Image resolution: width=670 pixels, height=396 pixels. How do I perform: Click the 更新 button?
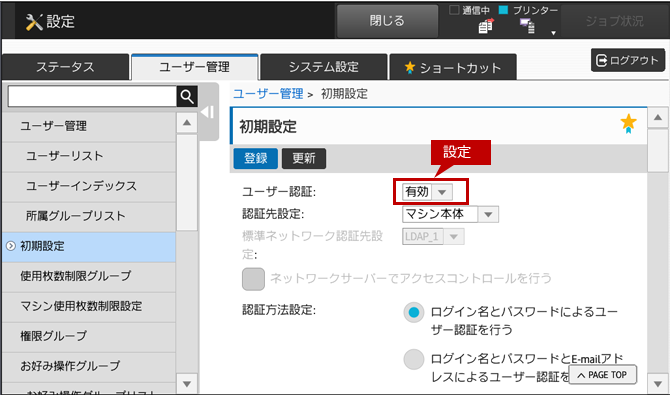tap(304, 158)
